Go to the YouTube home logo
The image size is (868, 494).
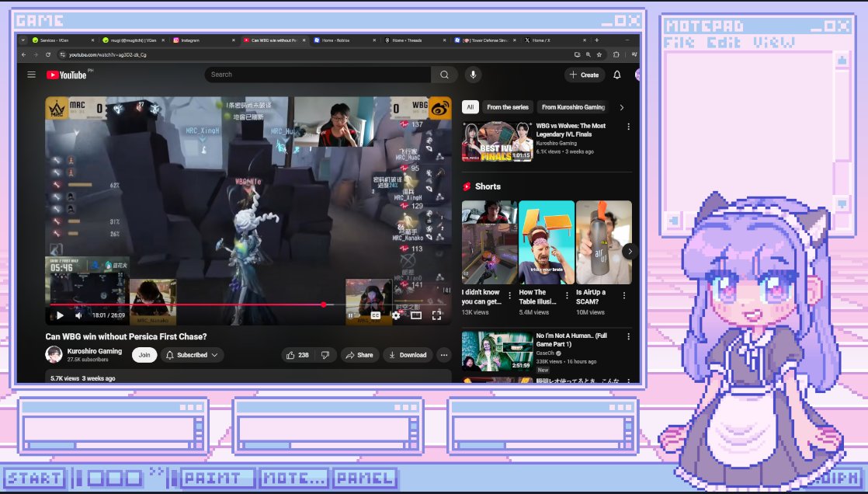click(67, 75)
